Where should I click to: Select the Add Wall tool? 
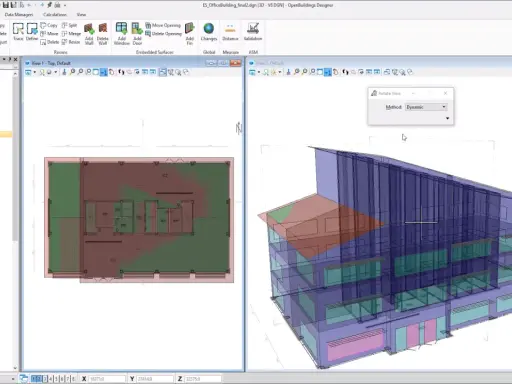pyautogui.click(x=89, y=33)
